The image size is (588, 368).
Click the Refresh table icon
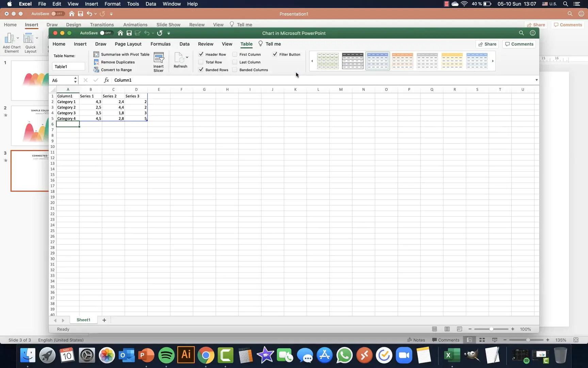coord(179,57)
